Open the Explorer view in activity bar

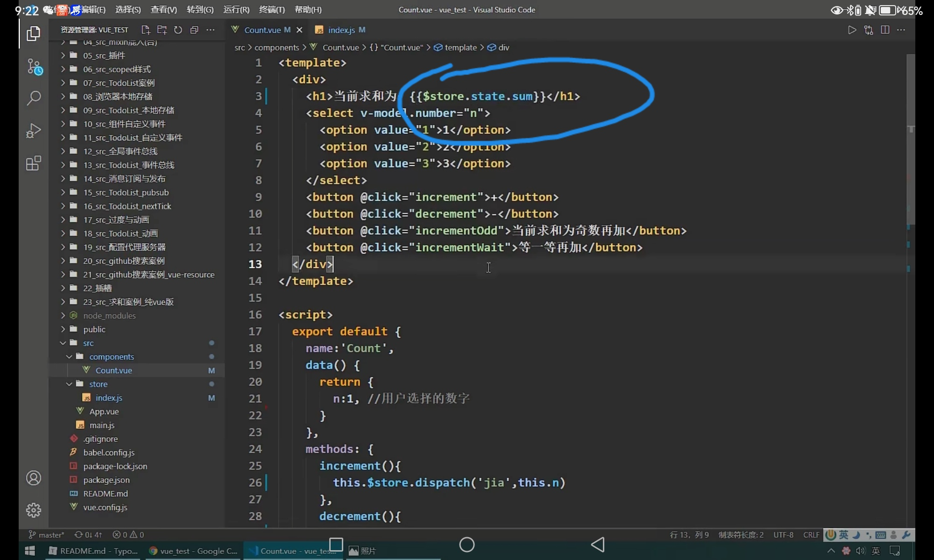tap(33, 34)
